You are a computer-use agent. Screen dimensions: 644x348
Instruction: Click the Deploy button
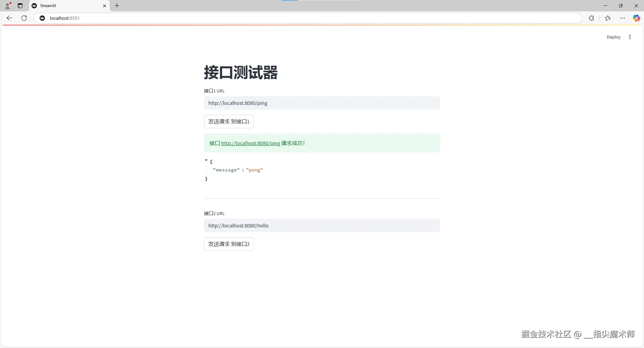[x=613, y=37]
